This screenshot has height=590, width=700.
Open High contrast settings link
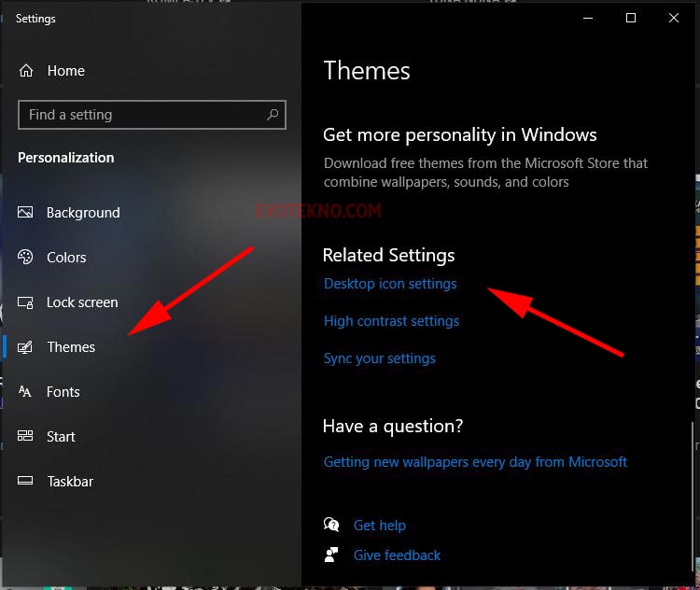pyautogui.click(x=391, y=321)
